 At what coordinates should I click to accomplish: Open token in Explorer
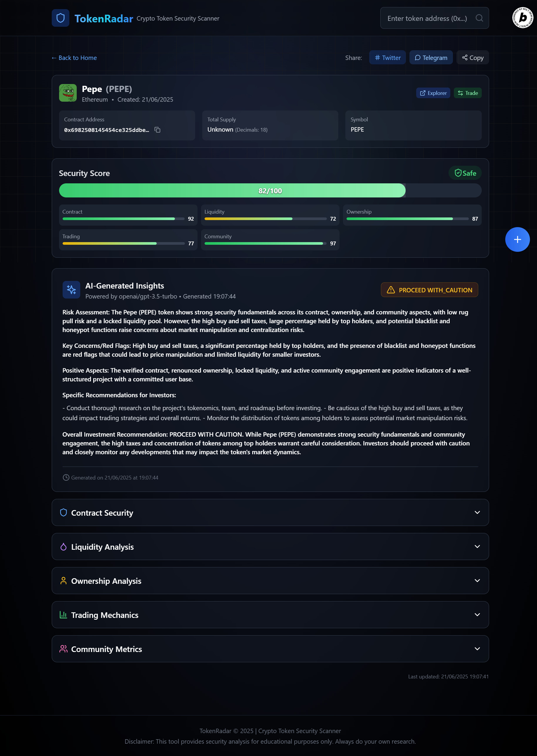(433, 93)
